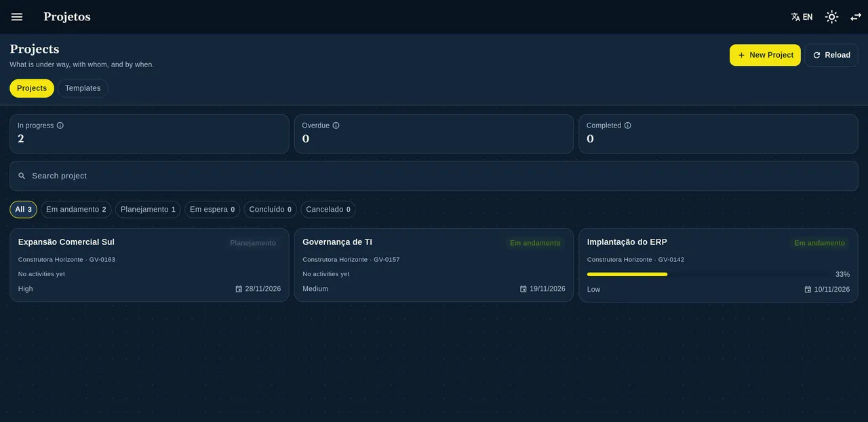Filter by Em andamento status chip
Image resolution: width=868 pixels, height=422 pixels.
(76, 210)
